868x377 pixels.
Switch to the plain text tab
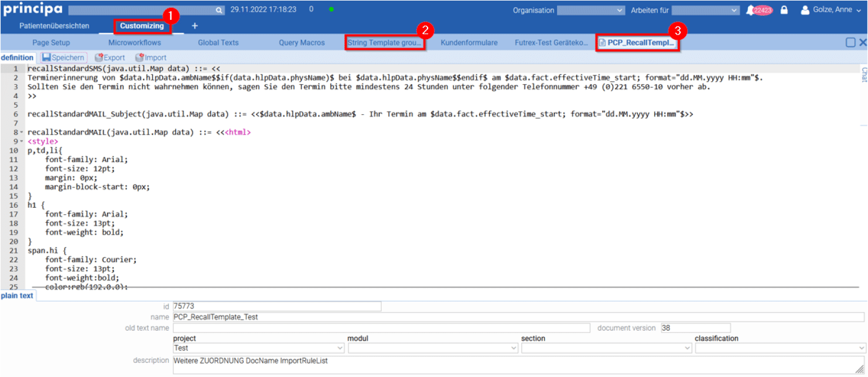click(x=18, y=296)
